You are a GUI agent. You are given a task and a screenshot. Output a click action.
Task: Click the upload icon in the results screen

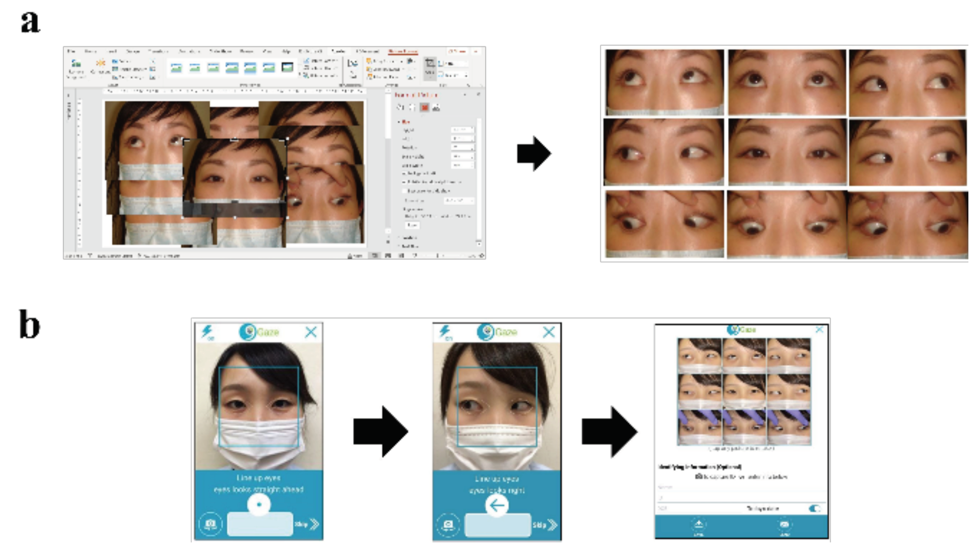[x=698, y=524]
